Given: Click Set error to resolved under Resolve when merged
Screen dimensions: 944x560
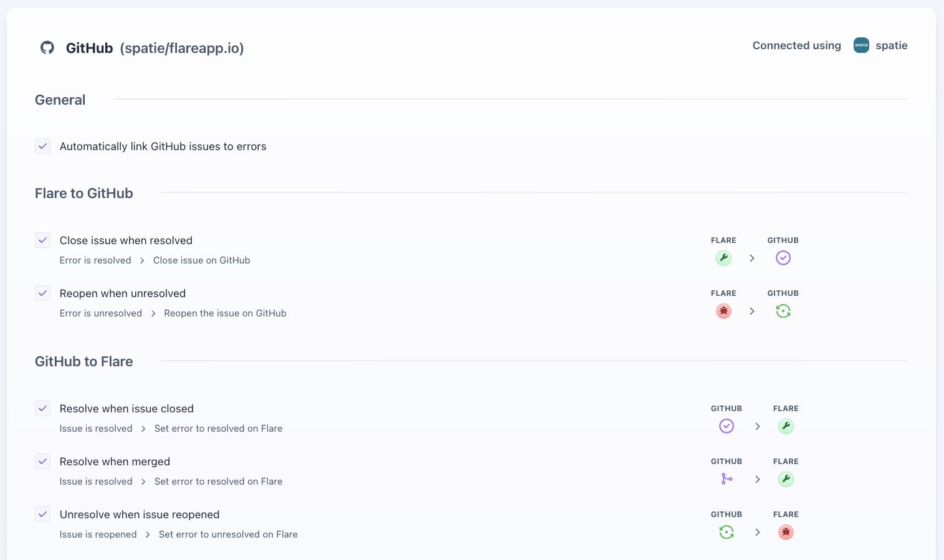Looking at the screenshot, I should [218, 482].
